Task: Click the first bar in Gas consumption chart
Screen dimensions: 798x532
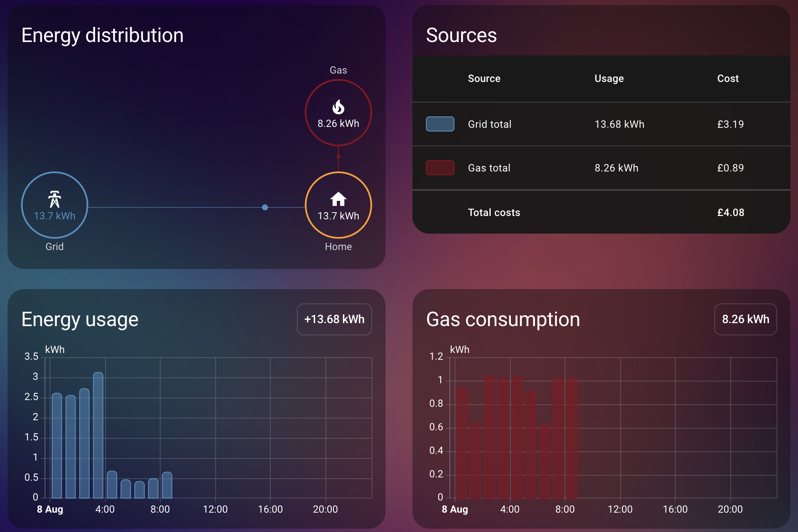Action: (x=462, y=443)
